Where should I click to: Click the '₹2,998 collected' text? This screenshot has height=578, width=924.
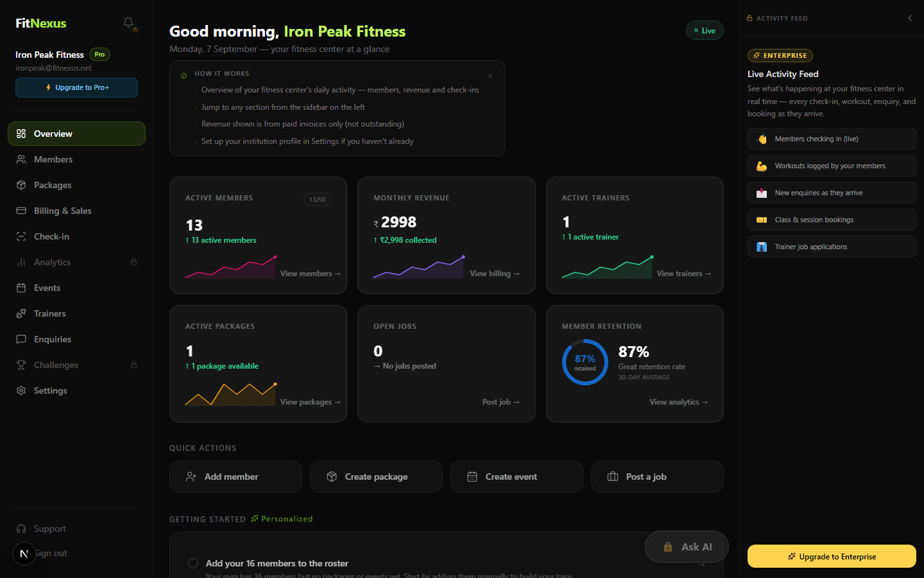(408, 240)
